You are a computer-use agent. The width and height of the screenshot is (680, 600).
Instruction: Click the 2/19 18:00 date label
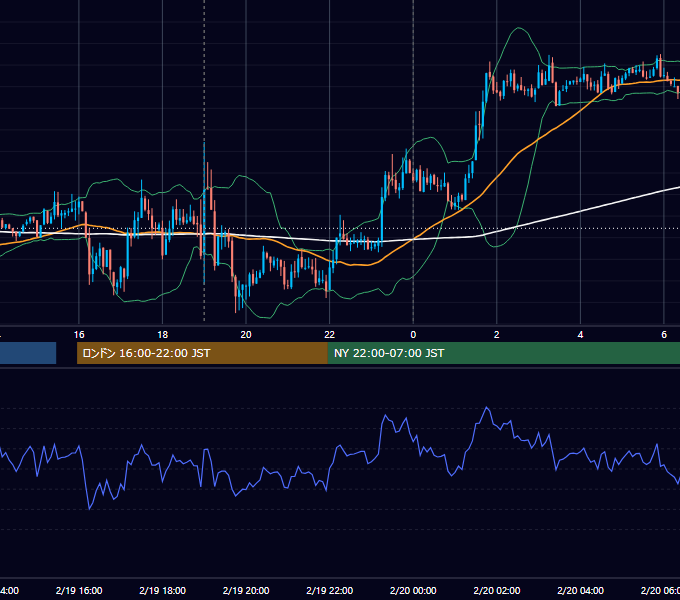(162, 590)
